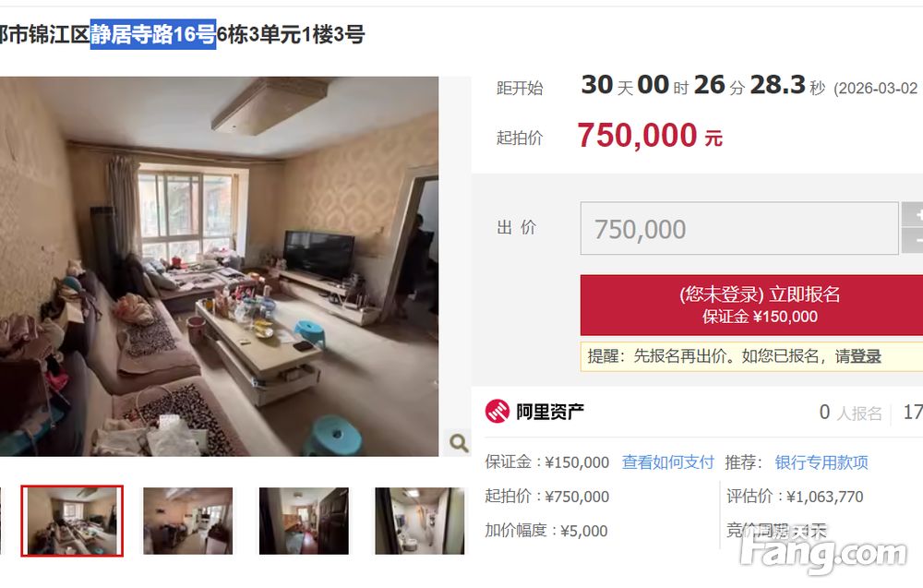
Task: Click the bid price input field
Action: pos(739,228)
